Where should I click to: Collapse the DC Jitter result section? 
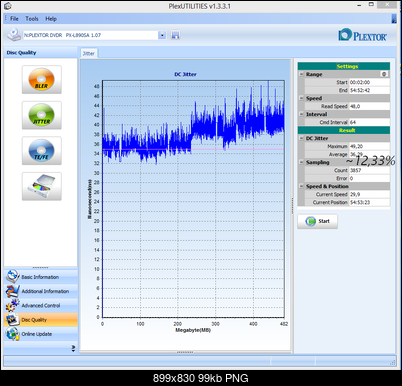point(301,138)
